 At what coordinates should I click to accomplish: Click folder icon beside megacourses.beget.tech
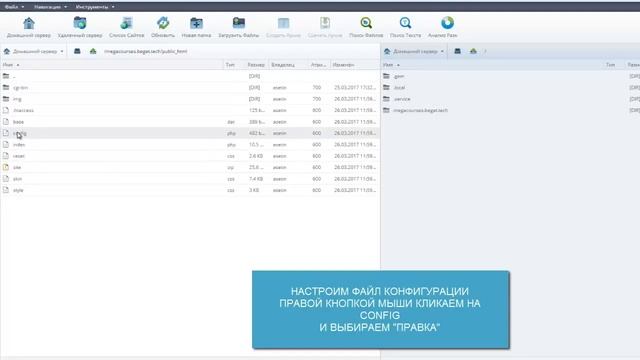coord(386,110)
